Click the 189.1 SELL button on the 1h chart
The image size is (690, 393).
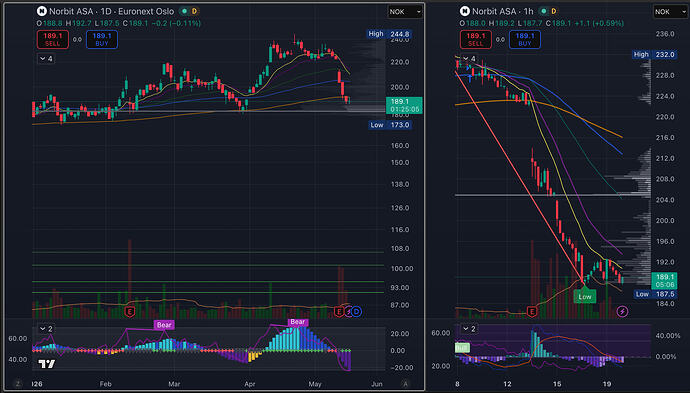tap(476, 39)
